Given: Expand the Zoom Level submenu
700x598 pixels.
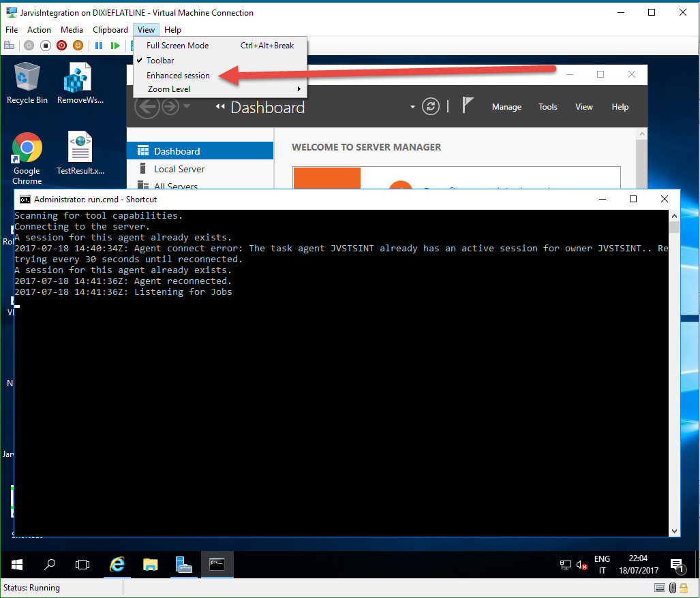Looking at the screenshot, I should click(x=220, y=89).
